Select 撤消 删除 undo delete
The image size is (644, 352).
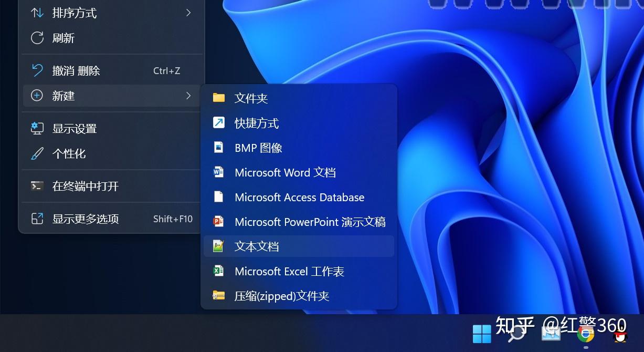[x=112, y=70]
